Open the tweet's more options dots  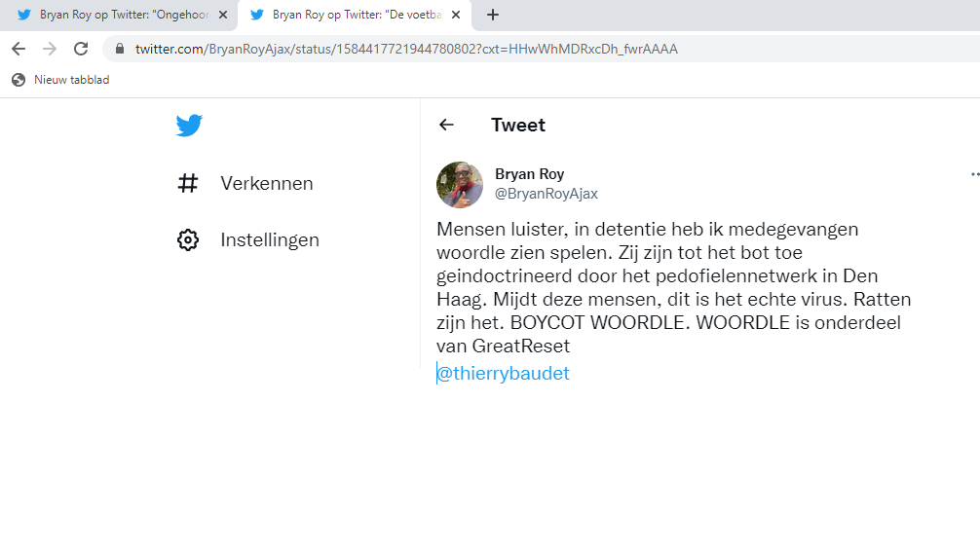click(975, 174)
